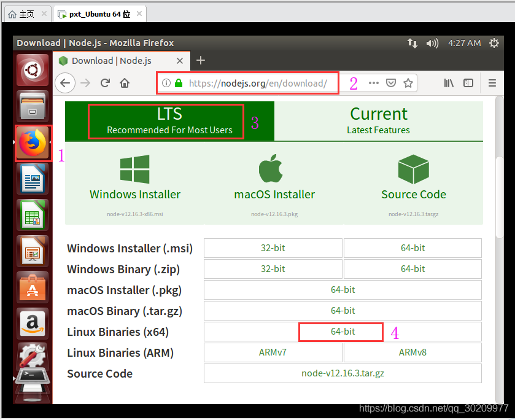Open a new Firefox tab

point(201,60)
